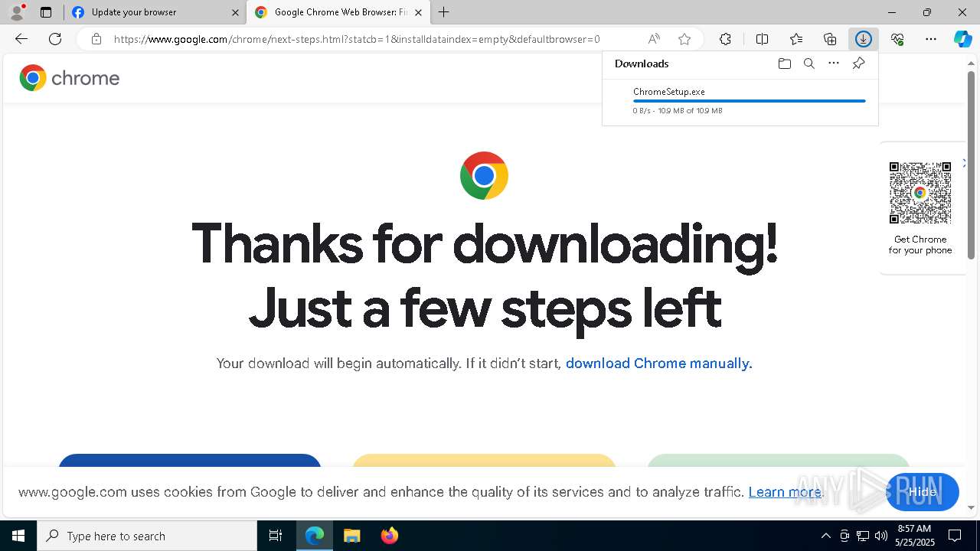Turn on Read aloud icon
This screenshot has width=980, height=551.
[654, 39]
